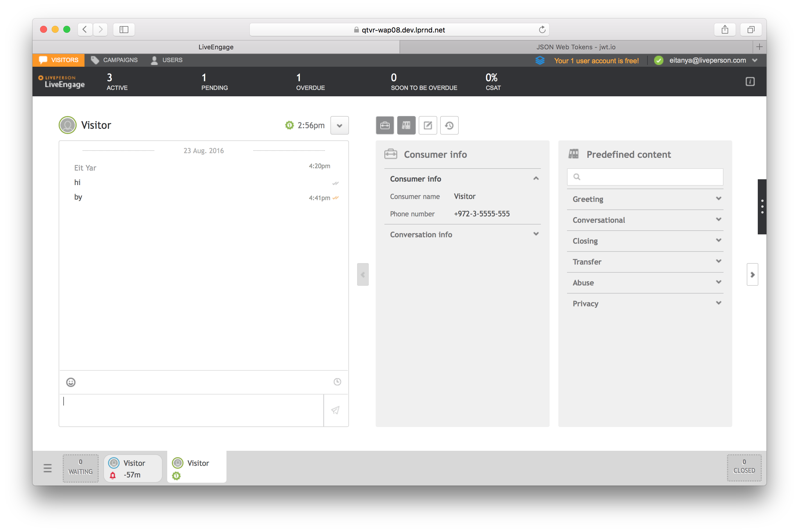The image size is (799, 532).
Task: Open the notes edit widget
Action: coord(427,126)
